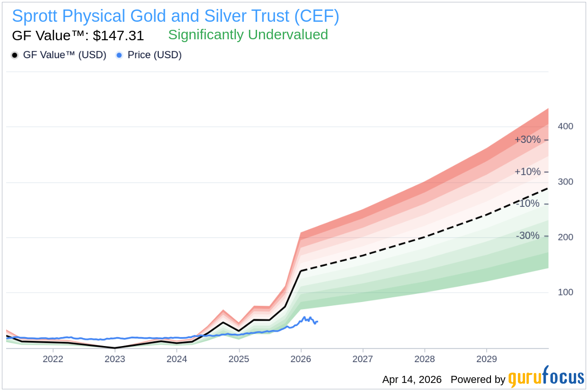Click the +10% band label

527,171
